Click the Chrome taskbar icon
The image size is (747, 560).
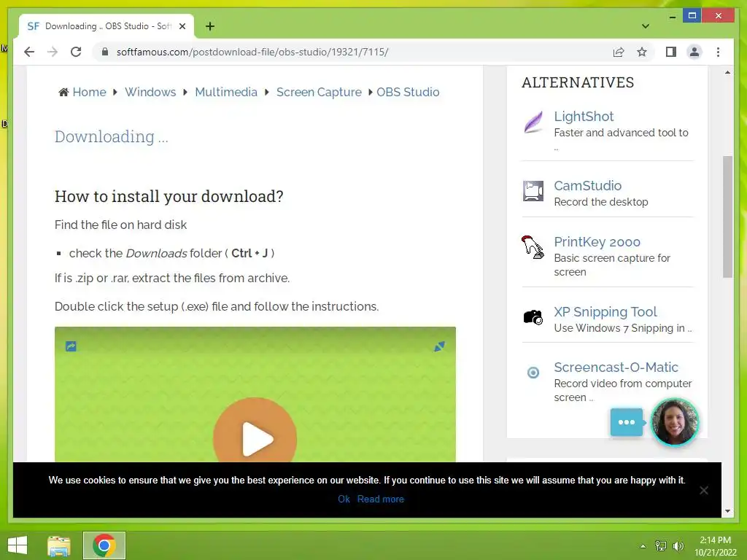pyautogui.click(x=104, y=545)
